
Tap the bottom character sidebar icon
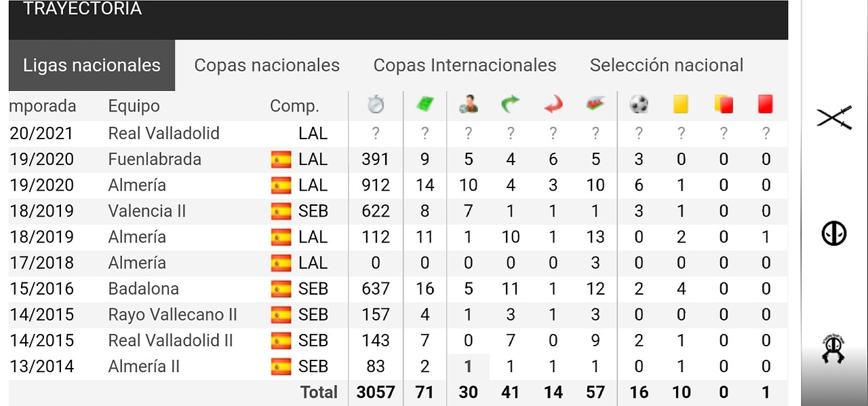[x=834, y=348]
